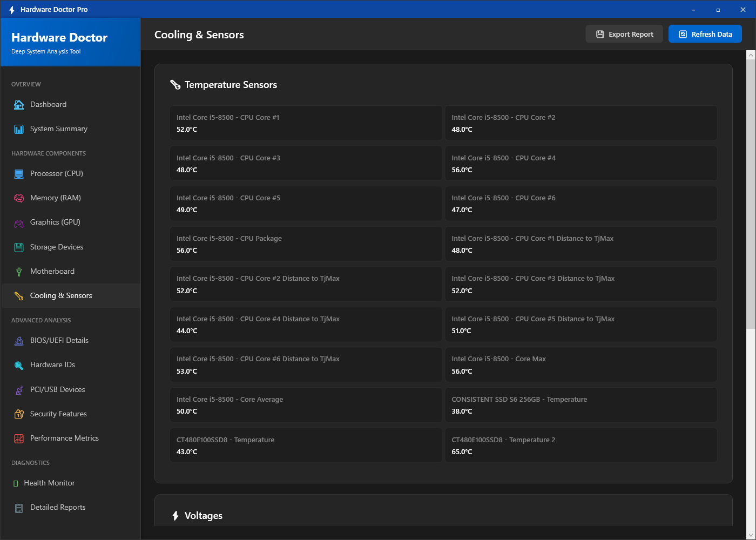Click the System Summary chart icon
Screen dimensions: 756x540
[19, 129]
